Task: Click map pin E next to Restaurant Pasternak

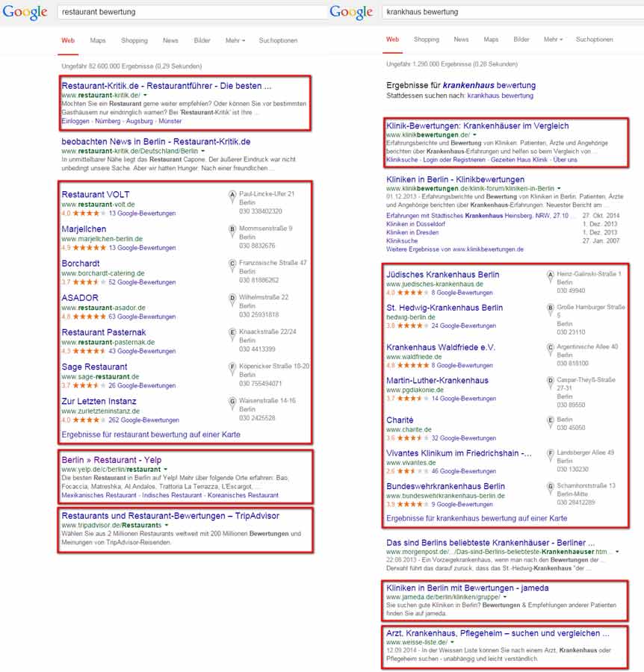Action: click(232, 335)
